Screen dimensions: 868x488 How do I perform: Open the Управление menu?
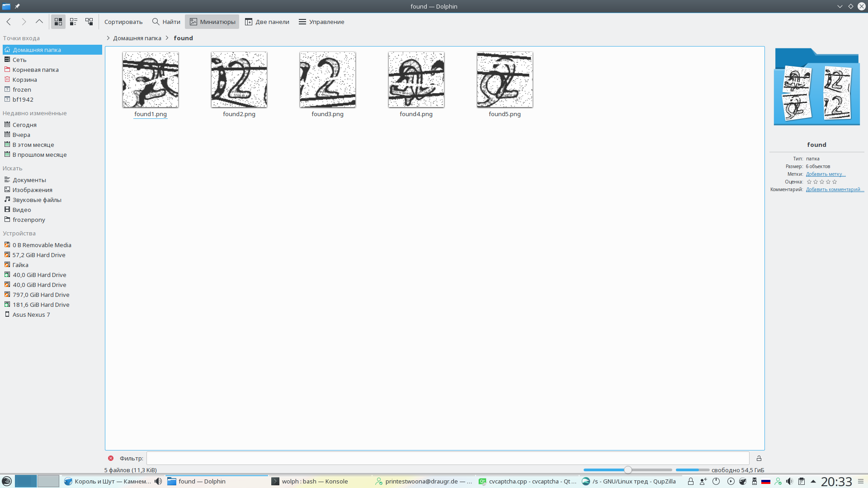[x=321, y=22]
